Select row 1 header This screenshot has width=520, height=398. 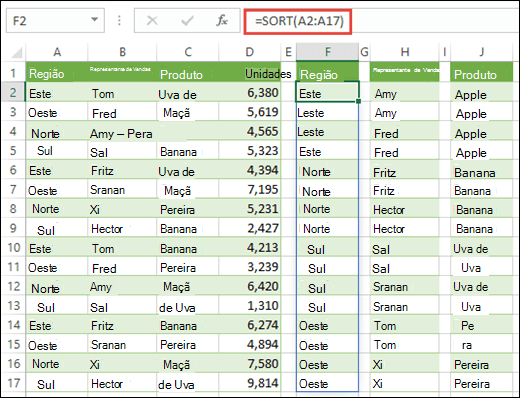coord(13,72)
